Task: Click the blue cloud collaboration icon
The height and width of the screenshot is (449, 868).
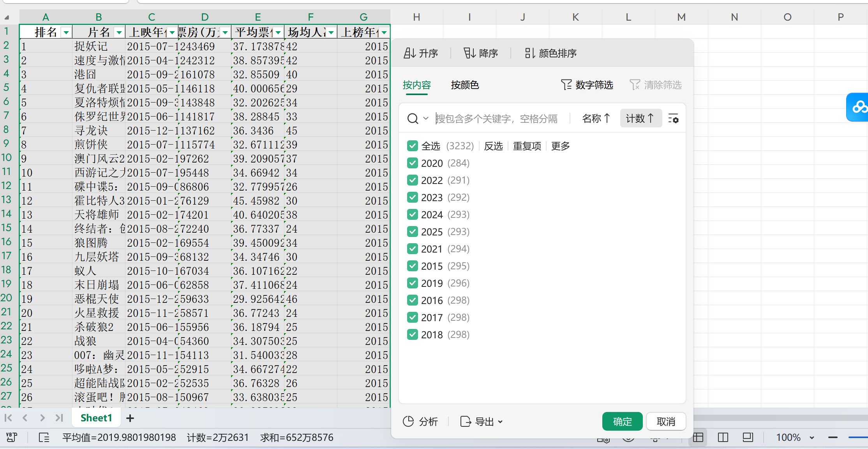Action: click(859, 107)
